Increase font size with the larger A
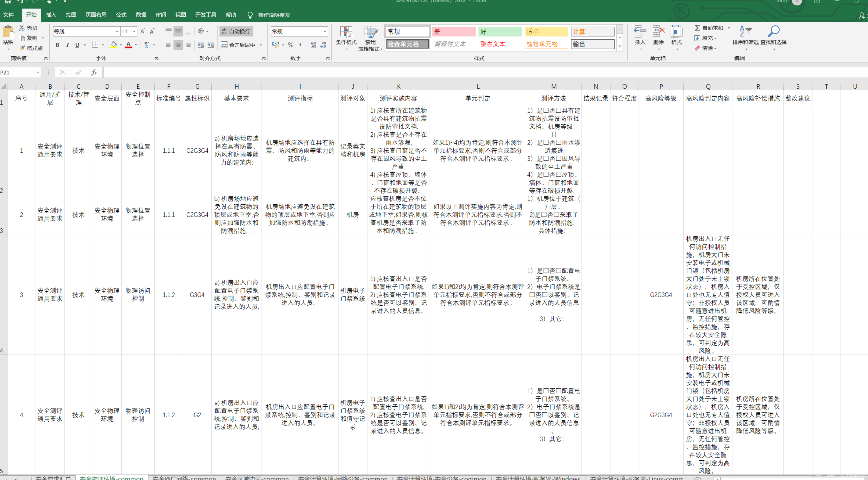The width and height of the screenshot is (868, 480). pos(143,31)
